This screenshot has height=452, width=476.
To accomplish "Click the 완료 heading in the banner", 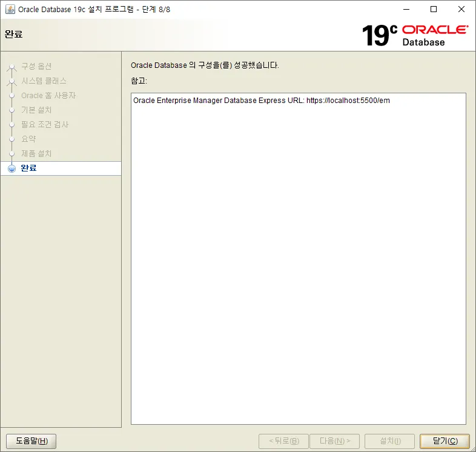I will 14,34.
